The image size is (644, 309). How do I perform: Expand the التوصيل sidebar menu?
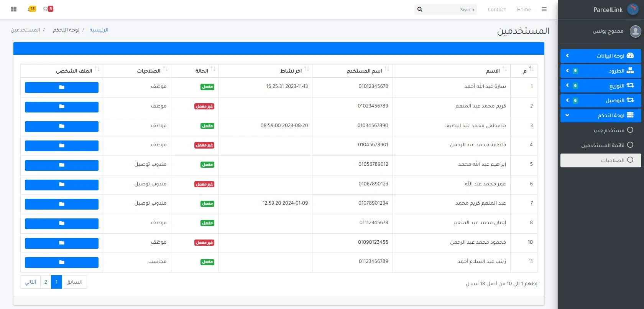click(x=601, y=101)
